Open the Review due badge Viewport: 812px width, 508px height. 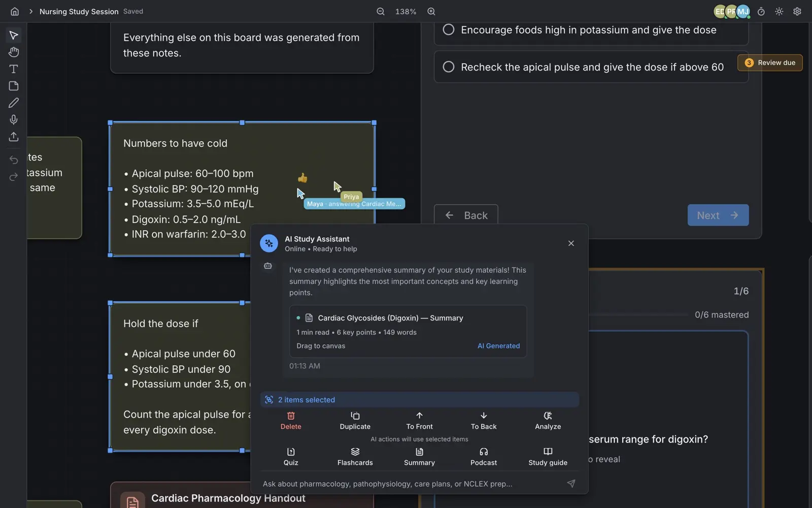[770, 62]
